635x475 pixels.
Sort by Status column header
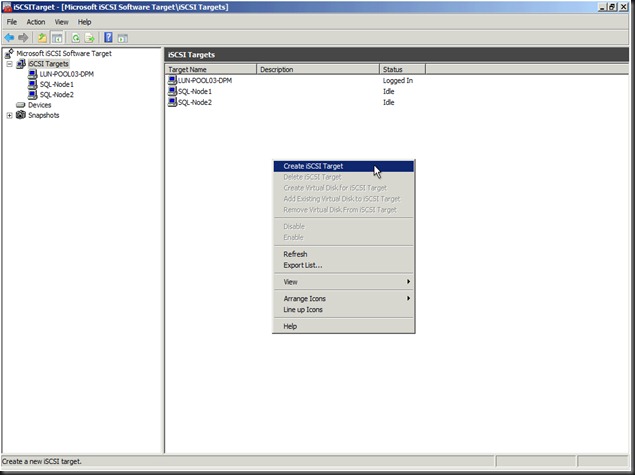click(402, 69)
